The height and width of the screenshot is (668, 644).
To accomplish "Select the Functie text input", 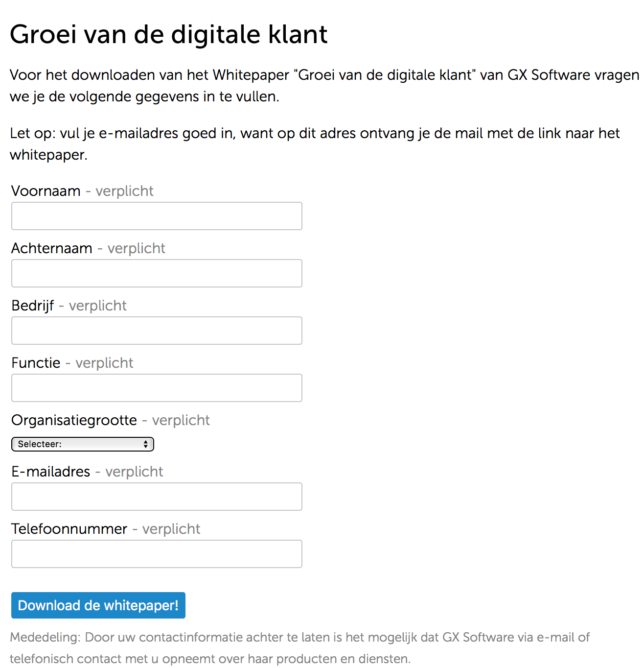I will point(157,388).
